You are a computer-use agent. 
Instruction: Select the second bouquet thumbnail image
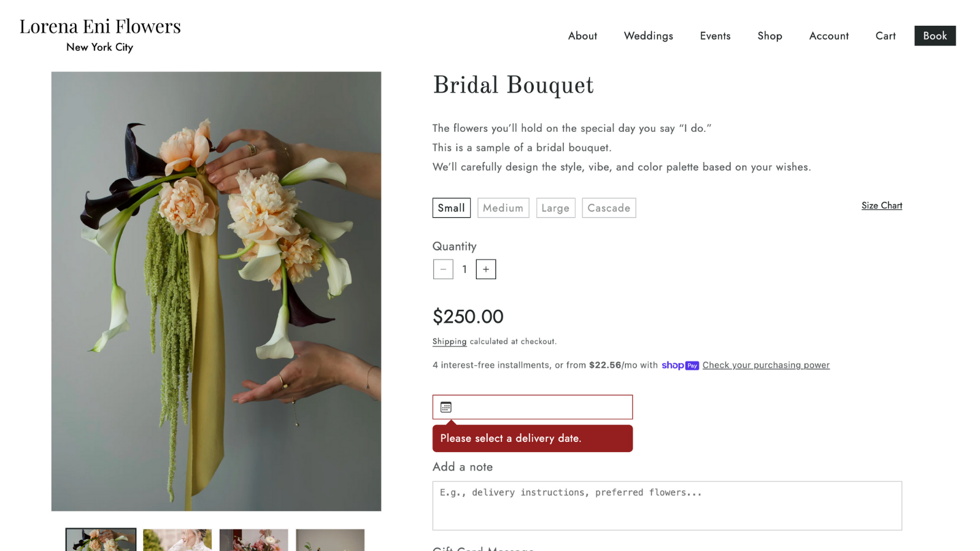(x=177, y=540)
